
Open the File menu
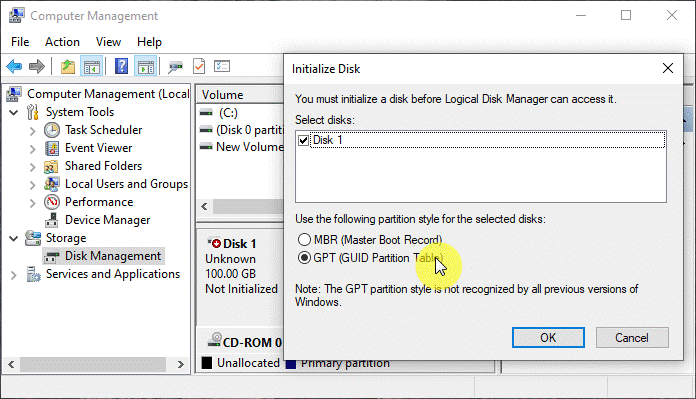pos(20,42)
